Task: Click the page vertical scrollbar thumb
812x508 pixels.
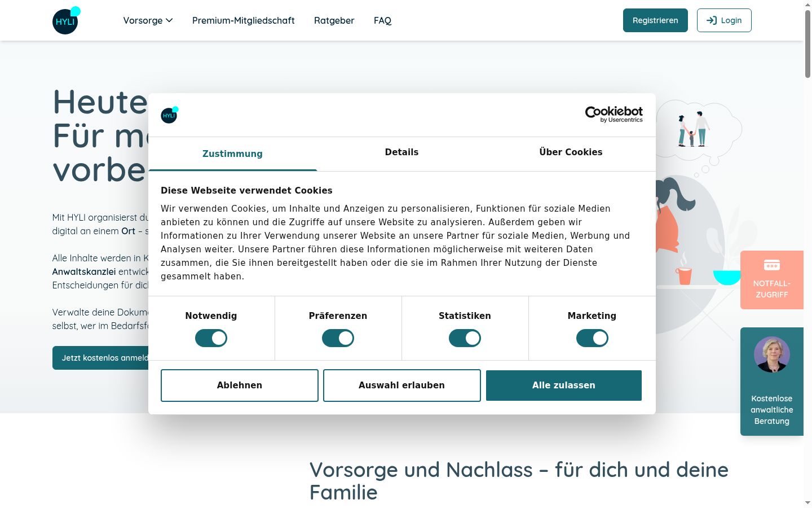Action: (807, 44)
